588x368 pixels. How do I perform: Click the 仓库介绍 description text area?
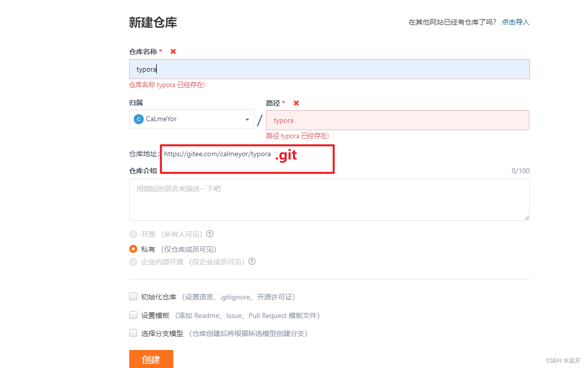point(330,199)
